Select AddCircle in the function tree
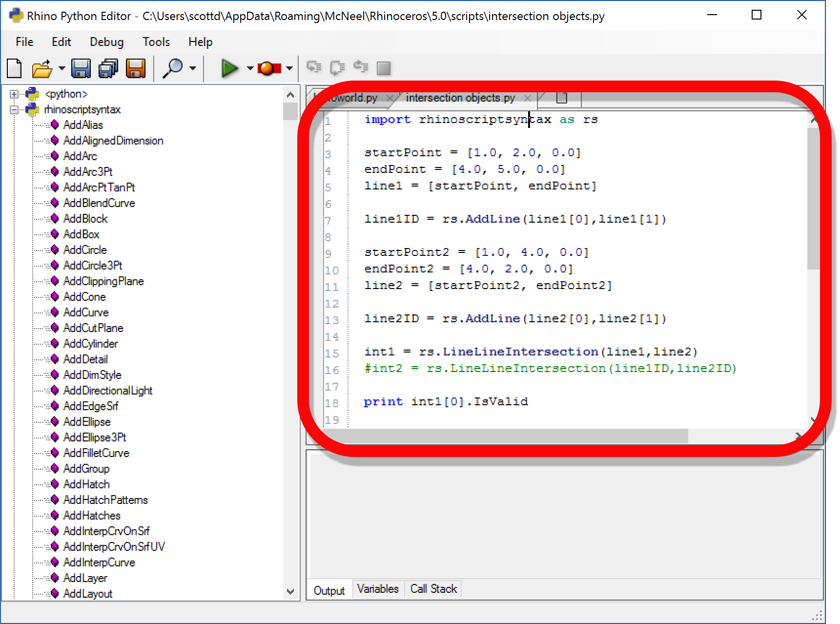 pos(85,250)
